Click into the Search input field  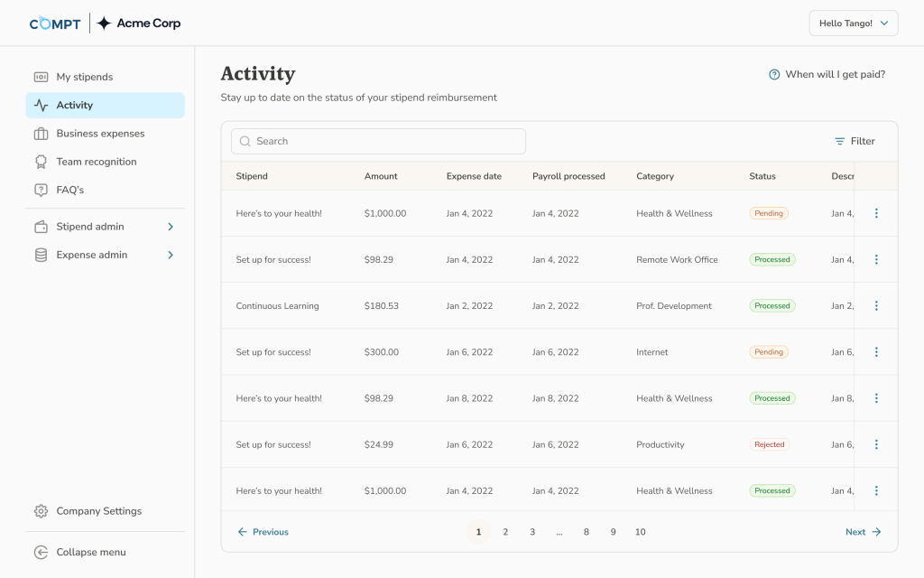coord(379,141)
